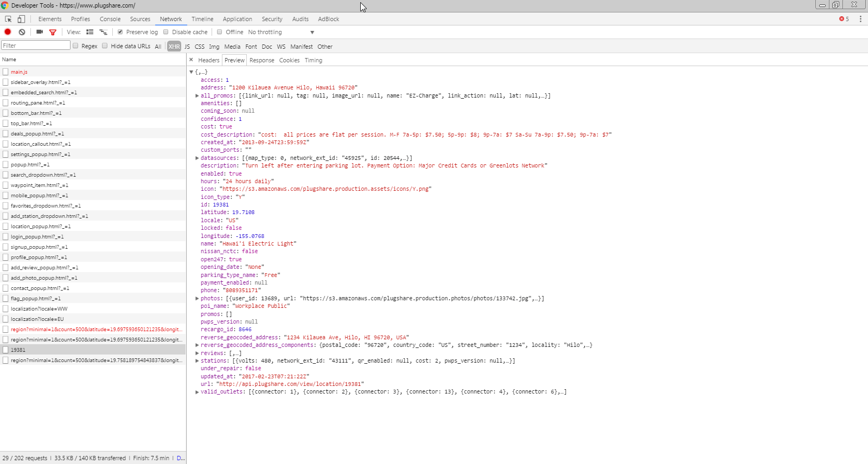Toggle the red filter funnel icon

coord(53,32)
